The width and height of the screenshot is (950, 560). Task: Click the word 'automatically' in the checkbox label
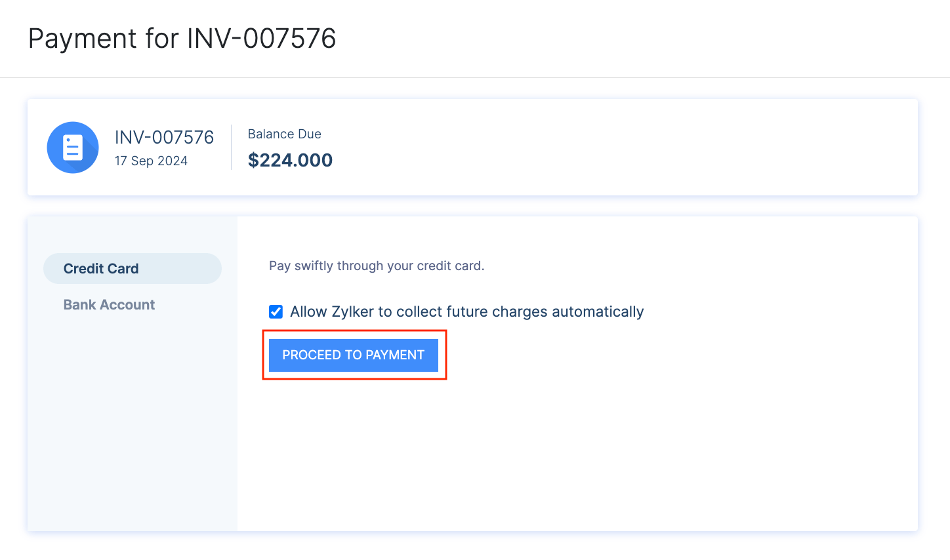click(x=598, y=311)
